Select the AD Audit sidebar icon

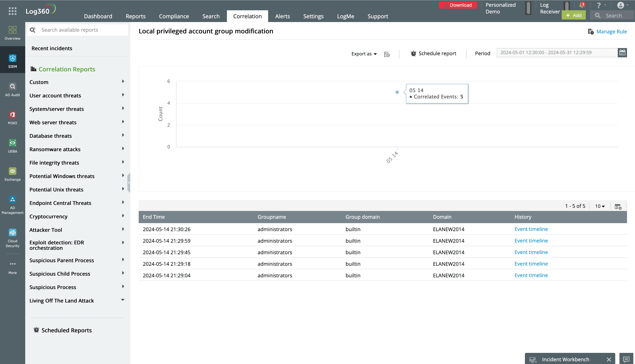[13, 89]
